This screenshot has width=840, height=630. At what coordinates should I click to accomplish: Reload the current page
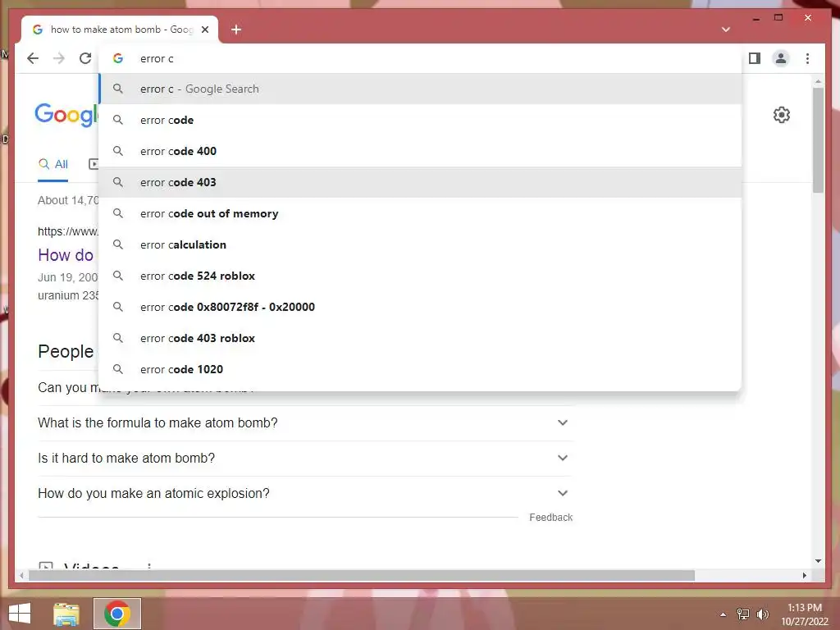pyautogui.click(x=85, y=58)
